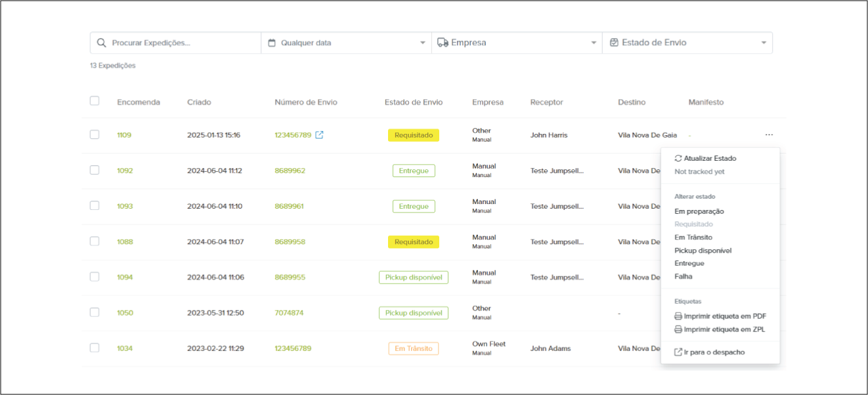Click the magnifier search icon
This screenshot has height=395, width=868.
(101, 43)
